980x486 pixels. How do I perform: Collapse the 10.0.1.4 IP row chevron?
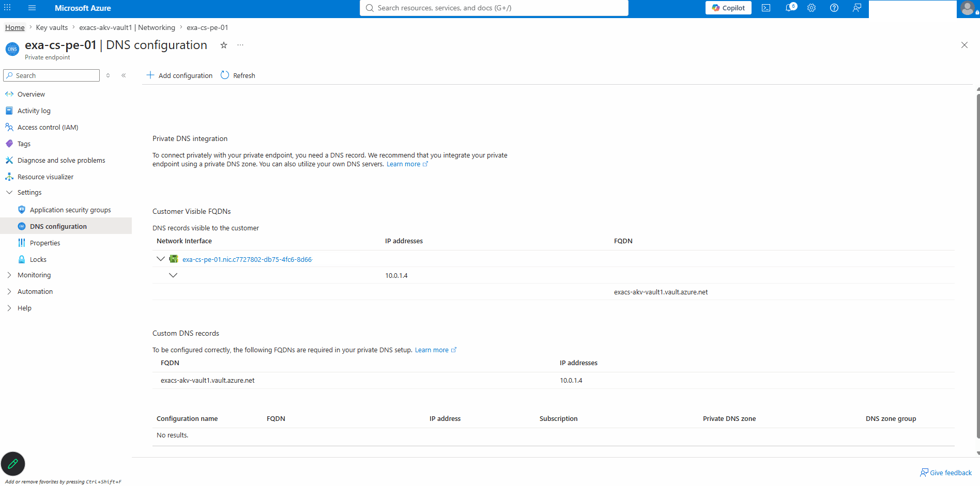[173, 275]
